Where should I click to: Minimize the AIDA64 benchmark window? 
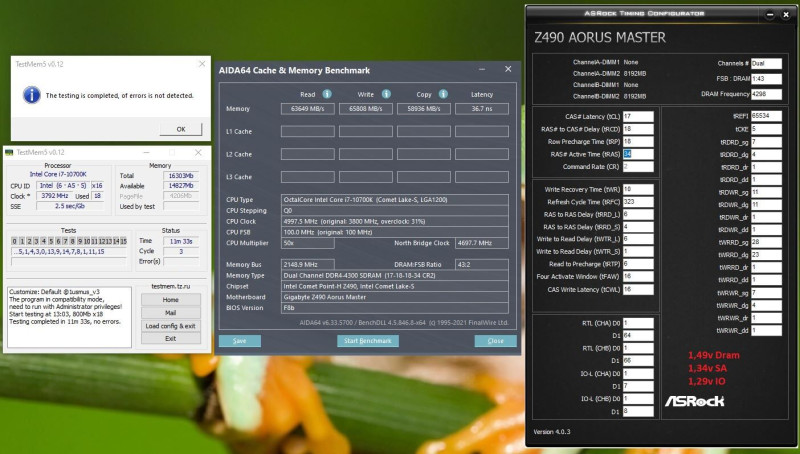coord(482,69)
